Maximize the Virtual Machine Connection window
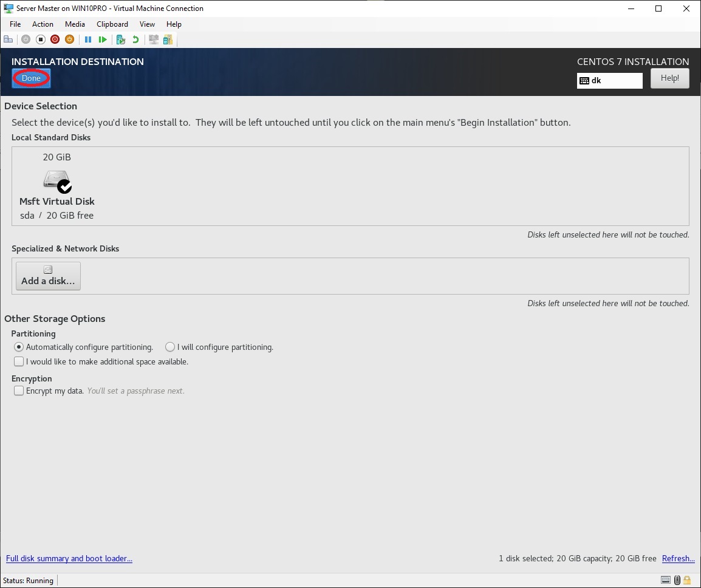This screenshot has width=701, height=588. [658, 9]
